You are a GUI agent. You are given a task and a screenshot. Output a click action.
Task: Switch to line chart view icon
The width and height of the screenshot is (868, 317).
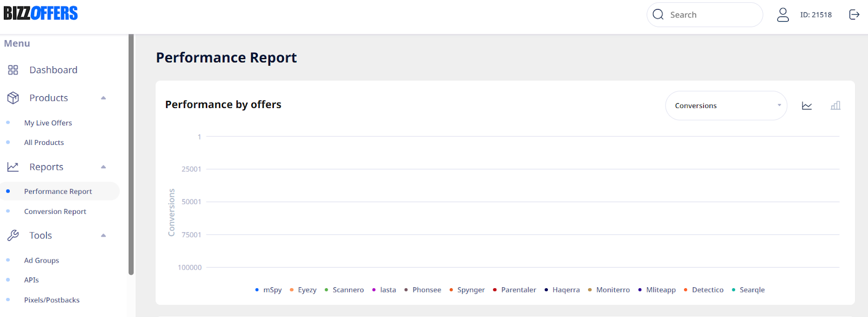click(807, 106)
